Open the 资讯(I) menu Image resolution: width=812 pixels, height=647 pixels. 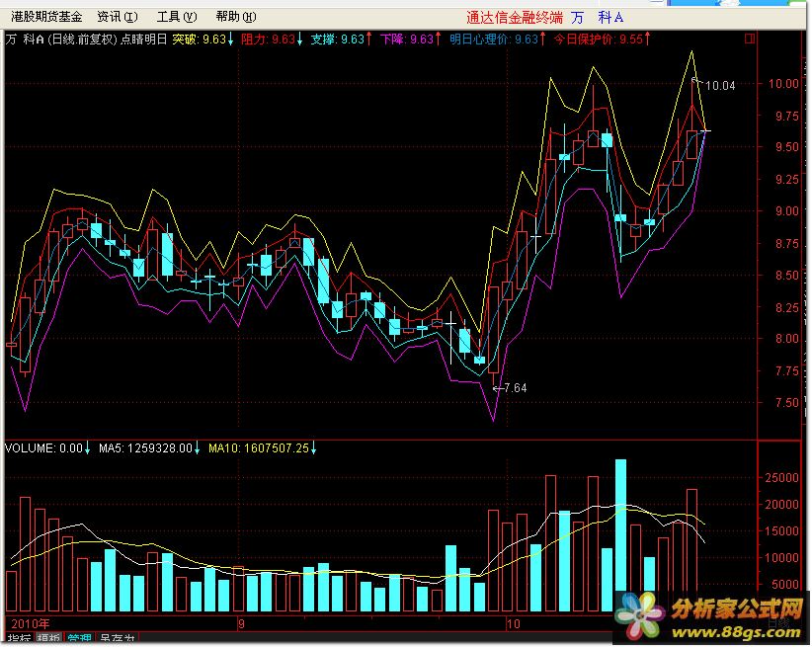pos(118,17)
